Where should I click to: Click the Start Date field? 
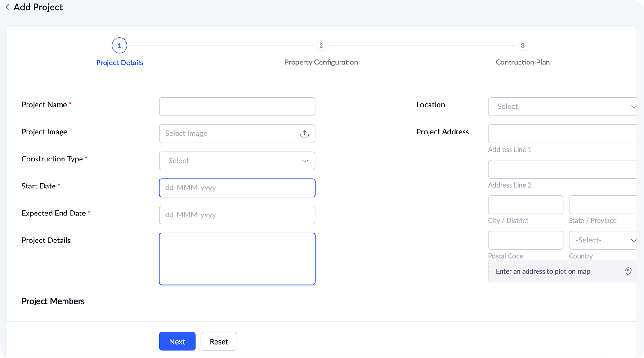point(237,188)
